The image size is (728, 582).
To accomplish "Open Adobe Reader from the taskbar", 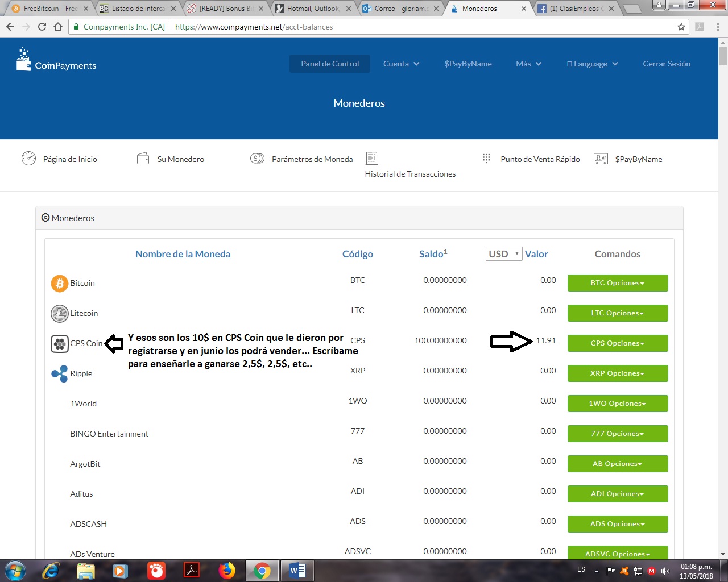I will [192, 571].
